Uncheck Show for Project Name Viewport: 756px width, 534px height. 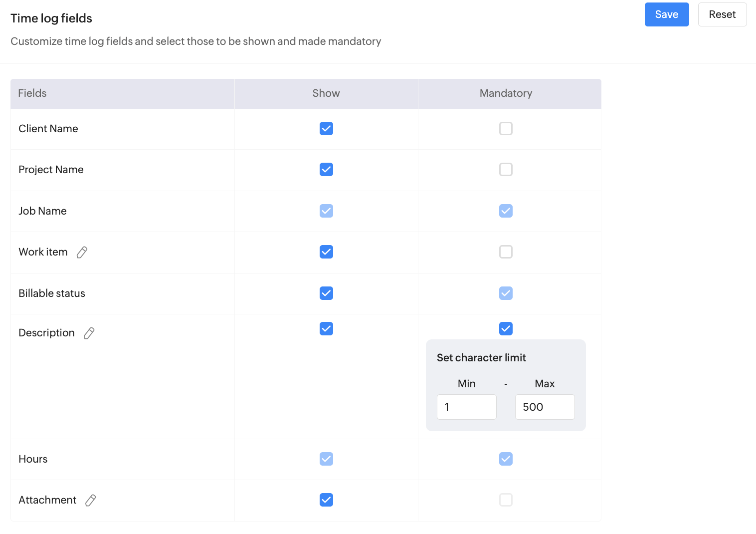[x=326, y=170]
